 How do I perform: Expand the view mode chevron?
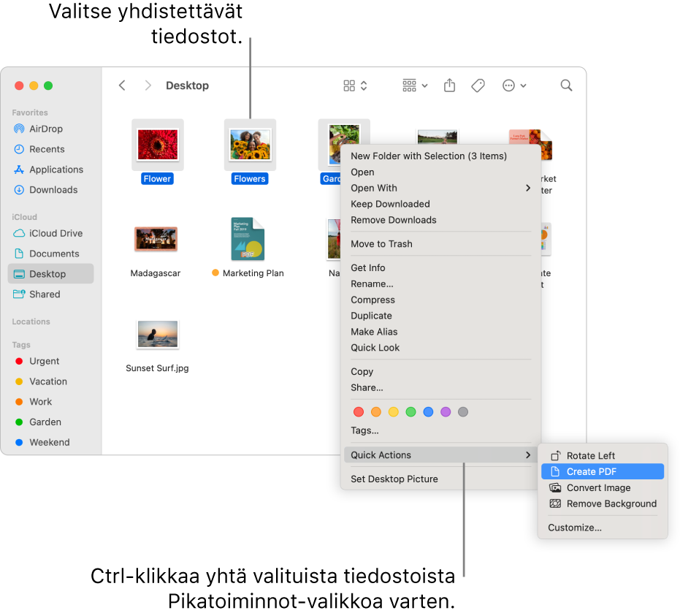point(364,85)
